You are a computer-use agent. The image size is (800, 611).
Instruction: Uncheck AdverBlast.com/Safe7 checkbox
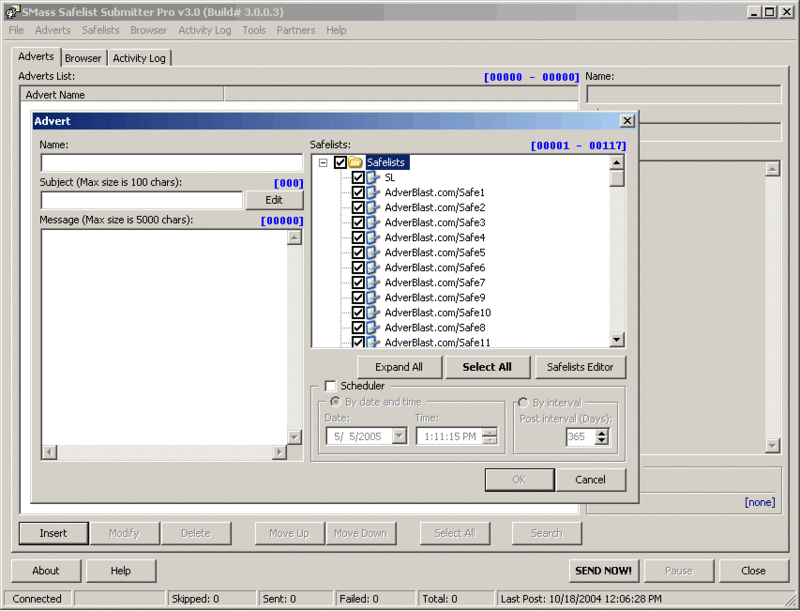(358, 283)
